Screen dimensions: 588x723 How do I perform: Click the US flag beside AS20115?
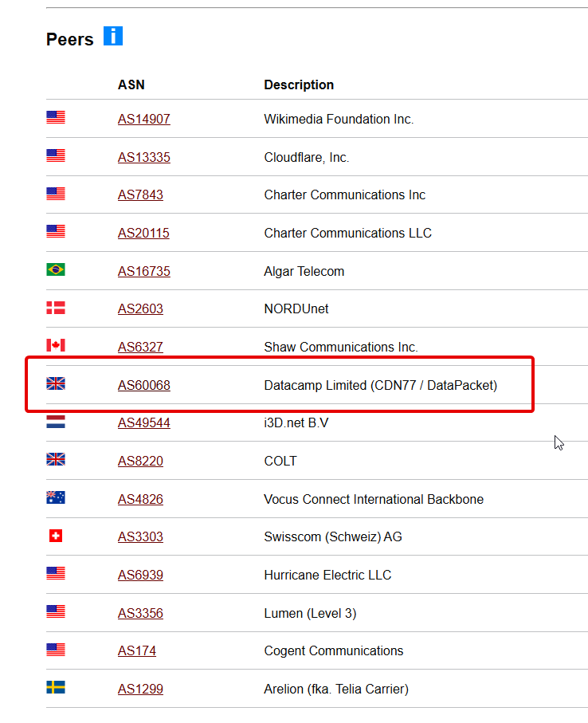point(56,231)
